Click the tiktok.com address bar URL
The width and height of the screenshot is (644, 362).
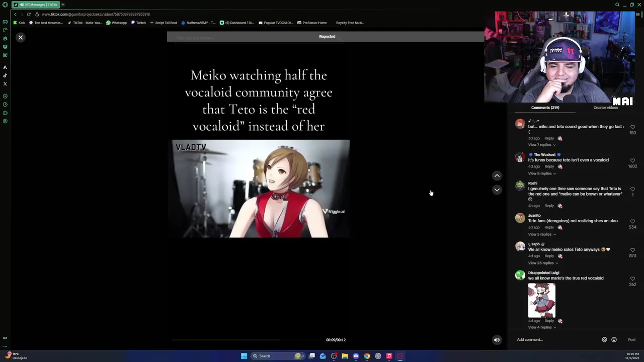coord(96,14)
